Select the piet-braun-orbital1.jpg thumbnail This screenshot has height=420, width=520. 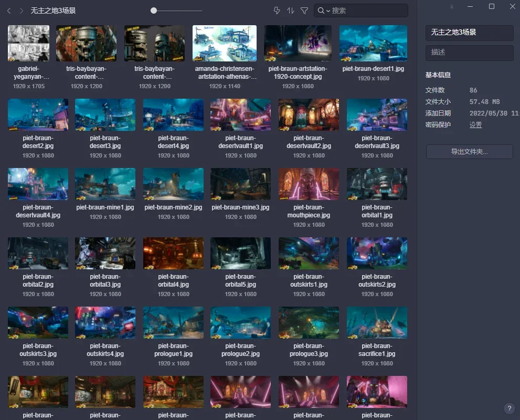377,184
